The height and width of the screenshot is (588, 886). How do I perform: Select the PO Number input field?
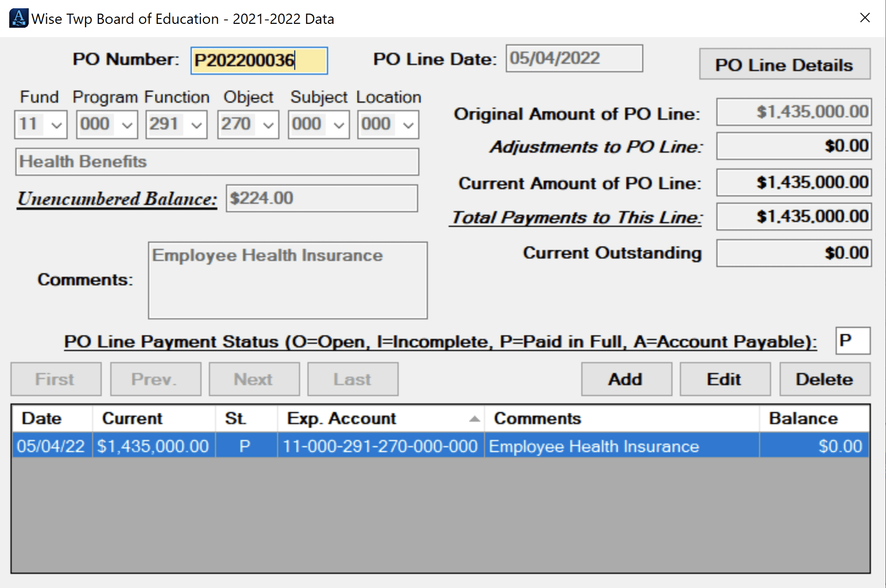click(259, 59)
